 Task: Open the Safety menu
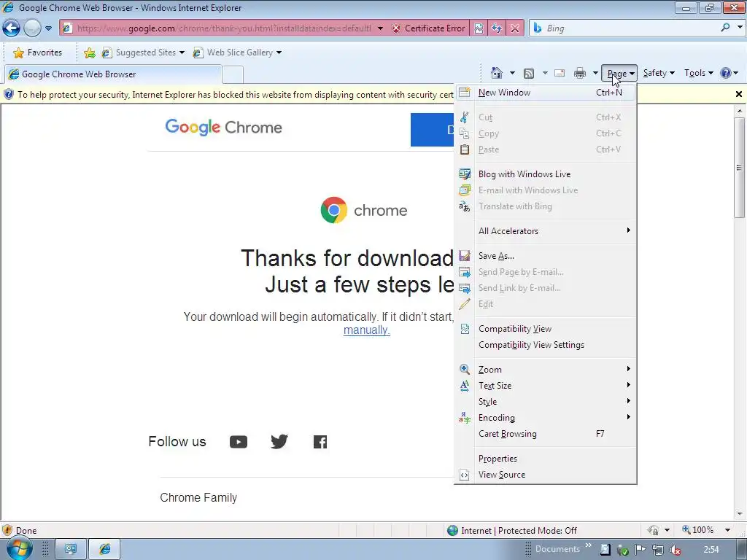pyautogui.click(x=659, y=73)
